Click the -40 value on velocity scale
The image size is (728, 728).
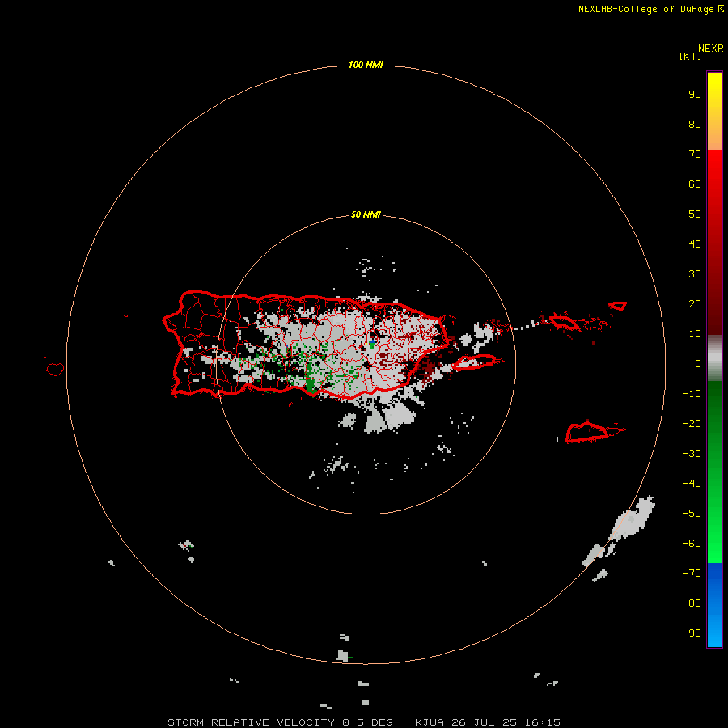pyautogui.click(x=692, y=484)
